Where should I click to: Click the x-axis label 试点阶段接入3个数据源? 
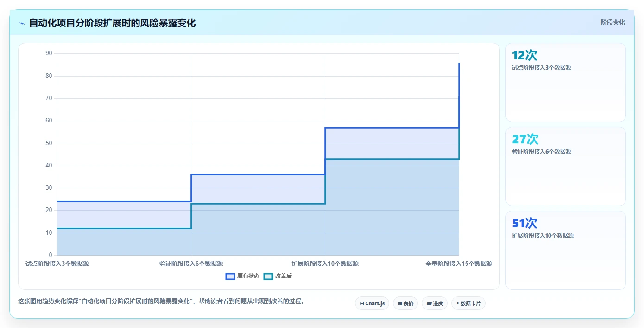click(x=57, y=264)
